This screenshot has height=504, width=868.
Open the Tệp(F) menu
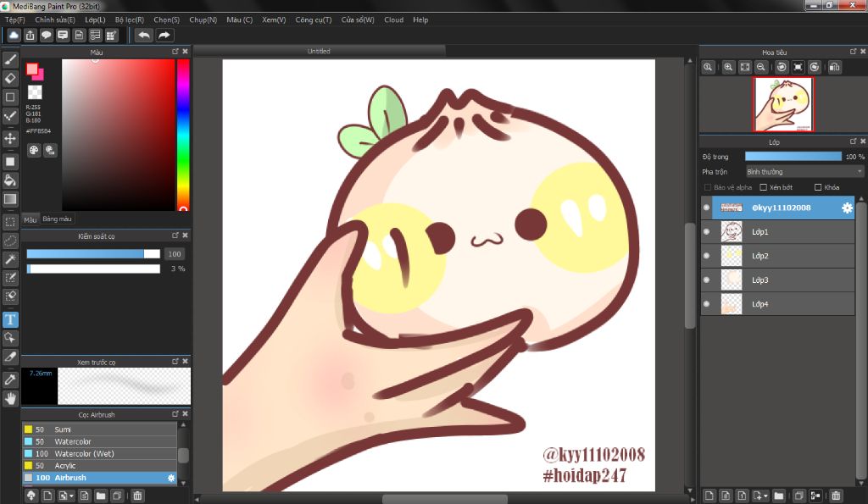point(15,20)
